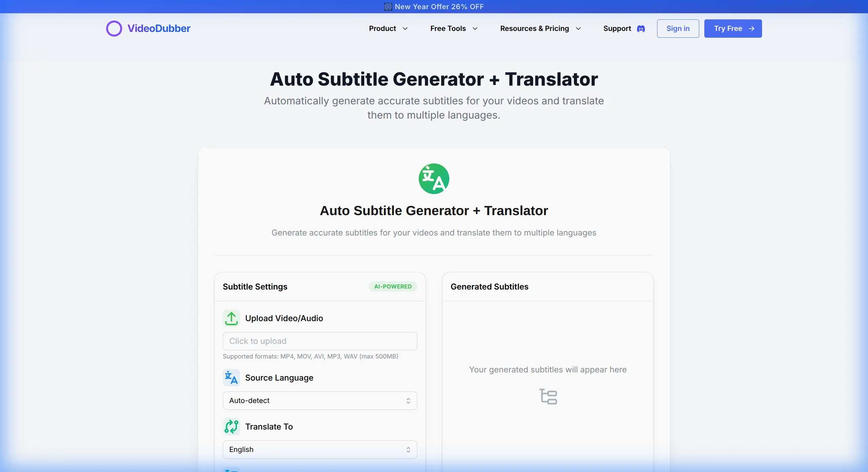Image resolution: width=868 pixels, height=472 pixels.
Task: Click the Click to upload field
Action: (319, 341)
